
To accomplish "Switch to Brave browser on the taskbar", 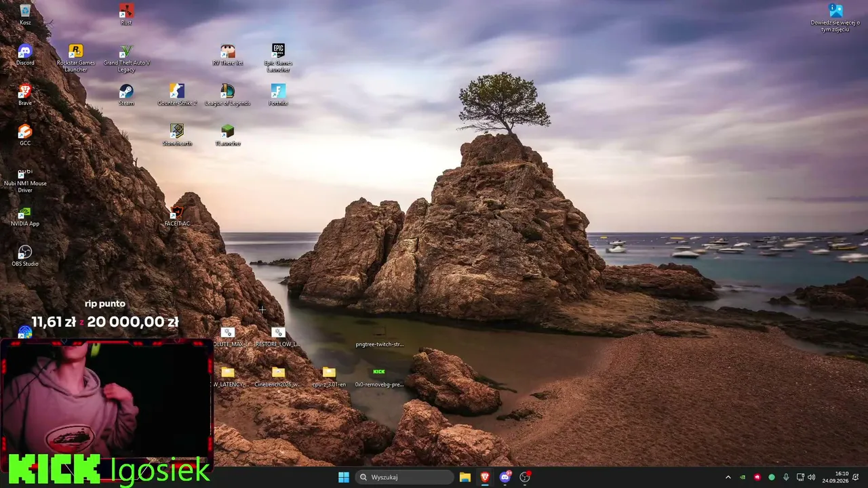I will click(485, 477).
